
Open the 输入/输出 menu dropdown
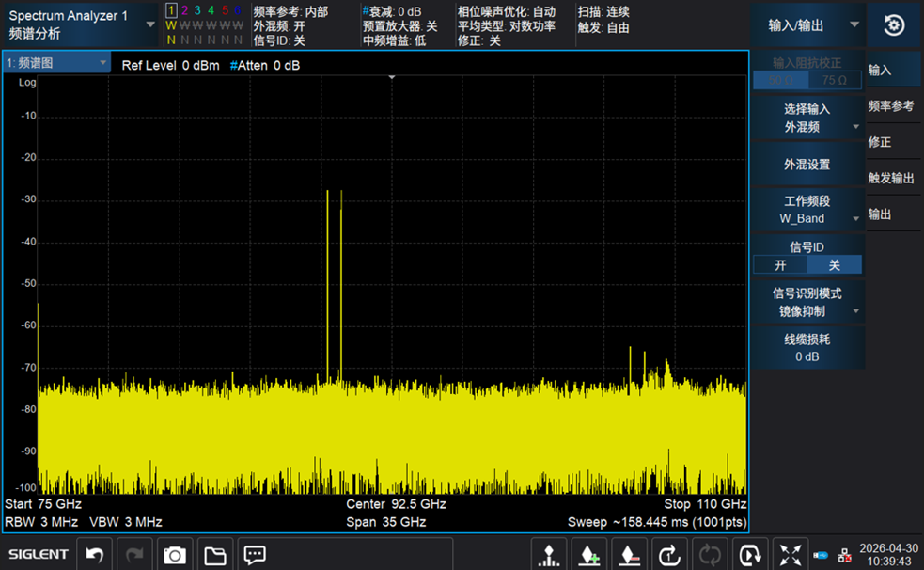pyautogui.click(x=807, y=25)
